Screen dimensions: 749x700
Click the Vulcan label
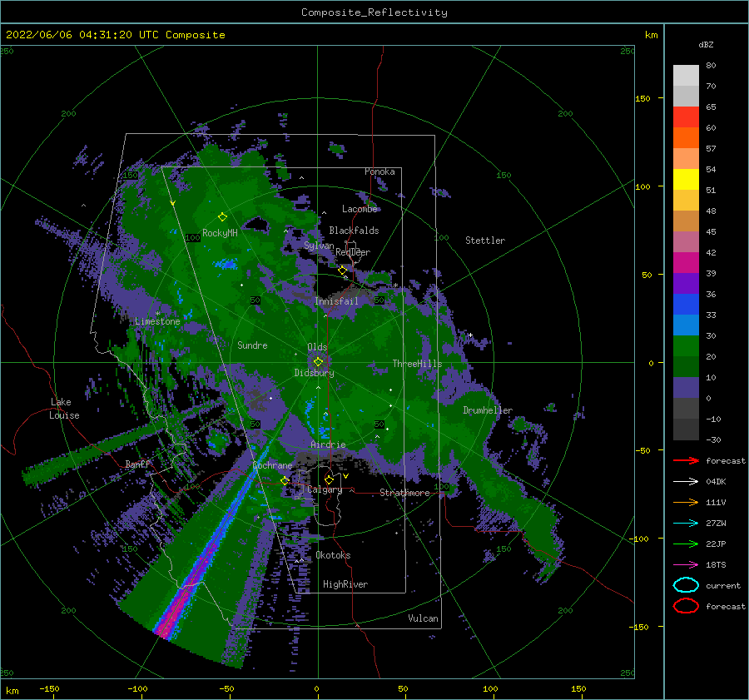tap(423, 618)
